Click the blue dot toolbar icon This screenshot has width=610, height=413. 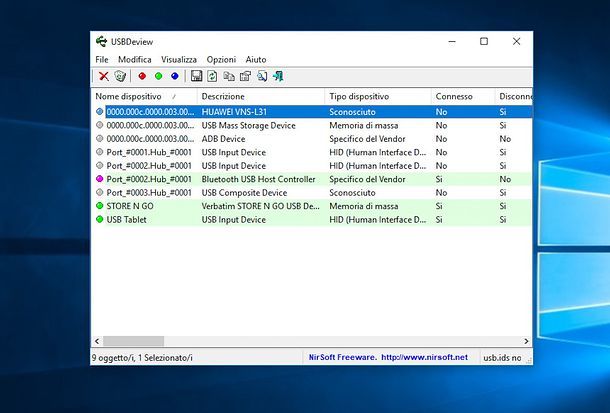point(175,76)
